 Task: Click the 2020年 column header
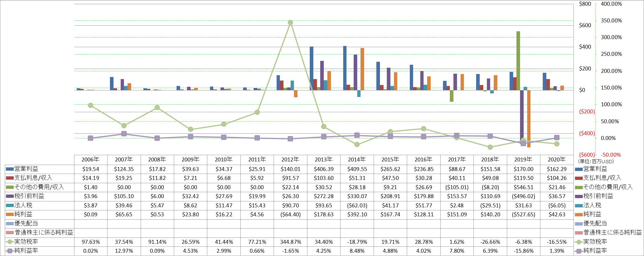(557, 160)
